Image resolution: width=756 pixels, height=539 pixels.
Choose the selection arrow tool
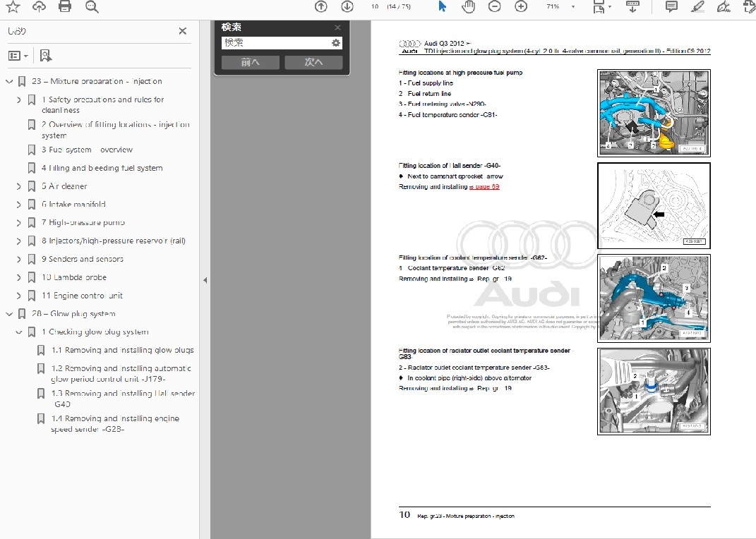(442, 6)
